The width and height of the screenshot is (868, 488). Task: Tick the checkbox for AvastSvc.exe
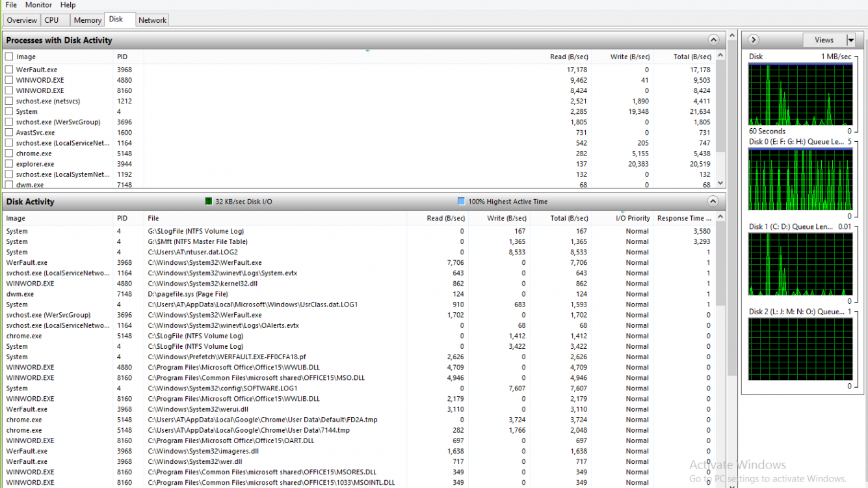[x=9, y=132]
